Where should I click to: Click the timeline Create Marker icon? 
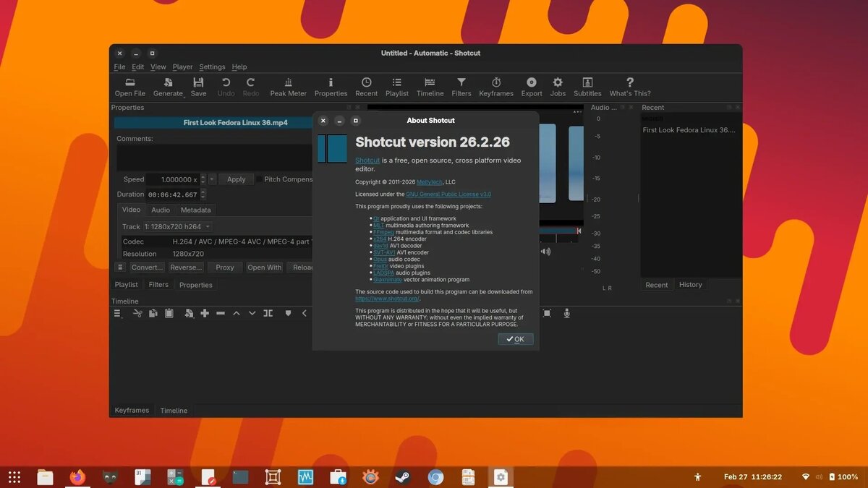[x=288, y=313]
